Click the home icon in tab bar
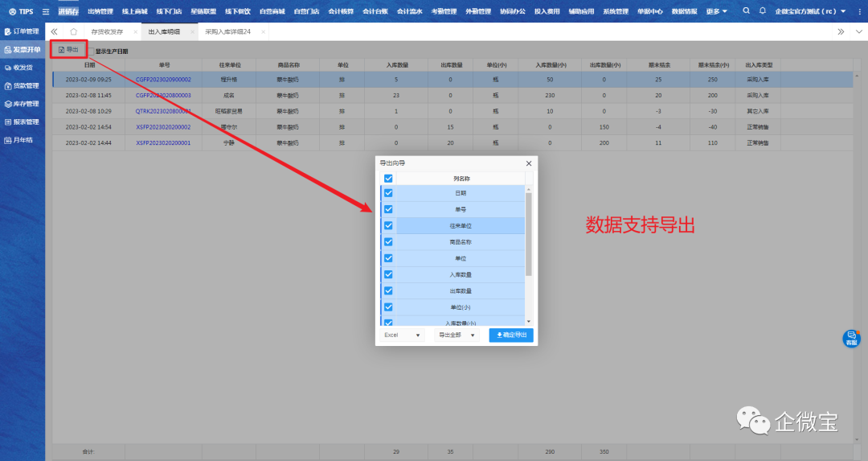This screenshot has width=868, height=461. click(74, 31)
